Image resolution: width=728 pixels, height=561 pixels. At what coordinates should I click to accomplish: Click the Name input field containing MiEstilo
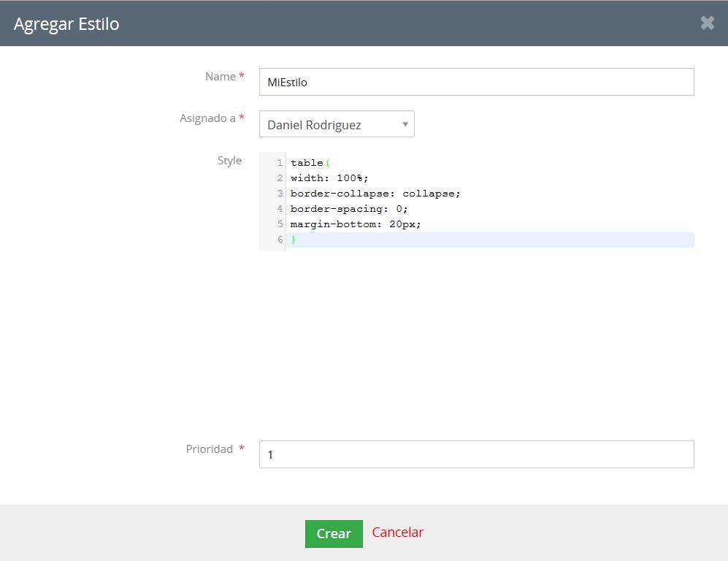click(x=476, y=82)
